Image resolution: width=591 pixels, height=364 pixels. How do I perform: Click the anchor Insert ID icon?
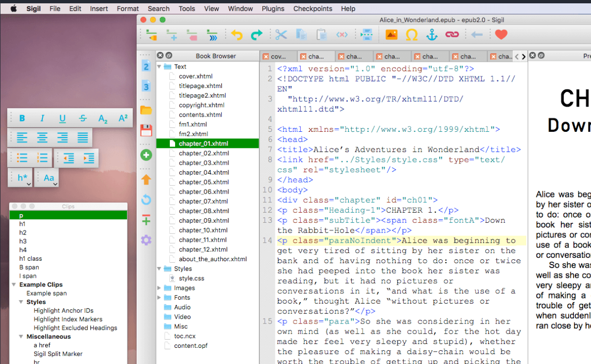click(431, 35)
